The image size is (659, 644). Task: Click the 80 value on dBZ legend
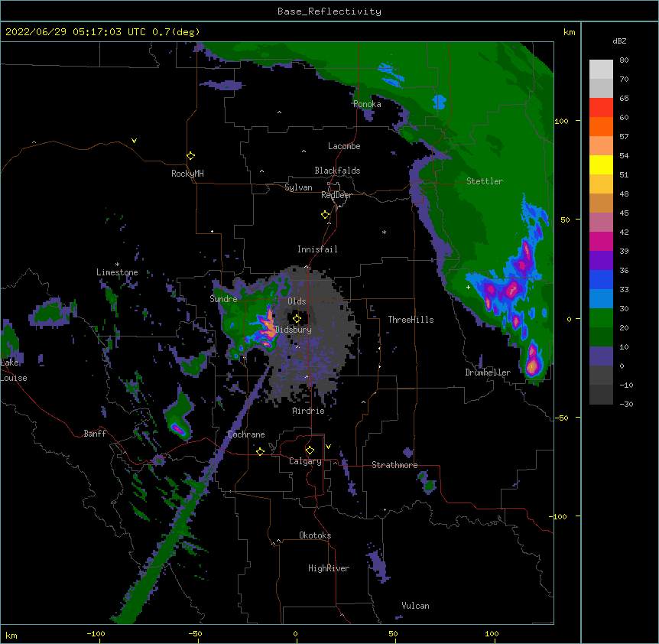[624, 60]
